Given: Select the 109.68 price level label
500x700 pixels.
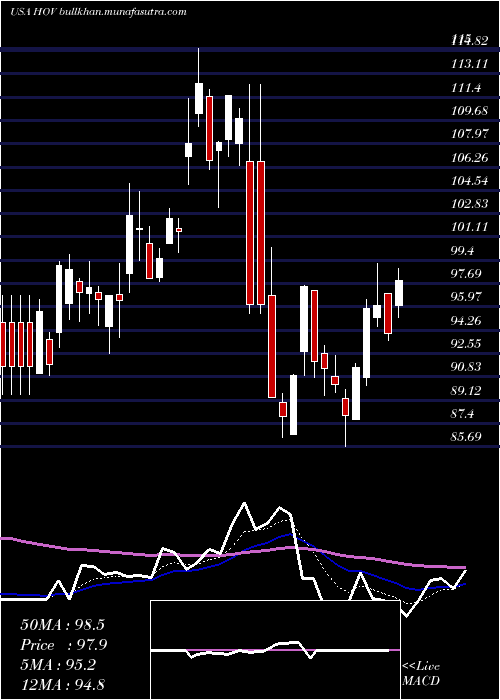Looking at the screenshot, I should 469,111.
